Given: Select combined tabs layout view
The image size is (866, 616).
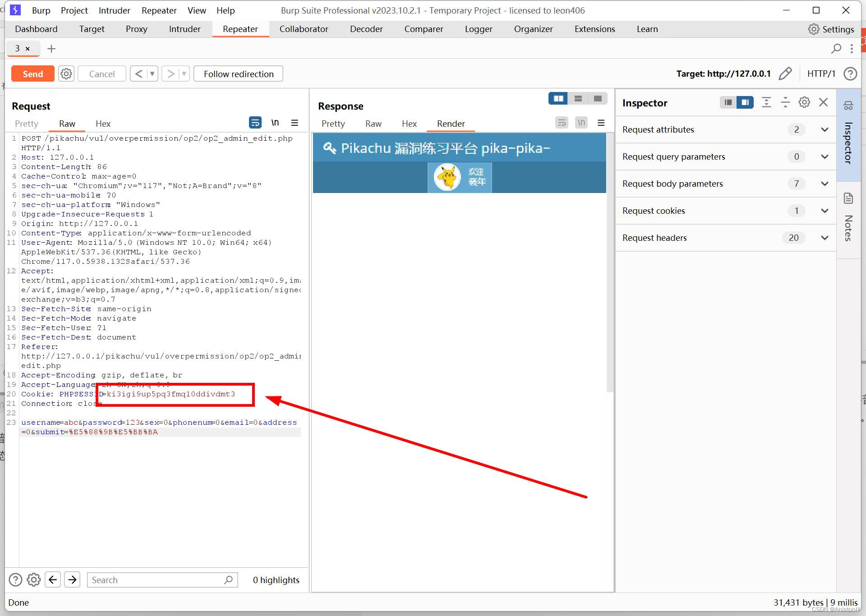Looking at the screenshot, I should 598,98.
